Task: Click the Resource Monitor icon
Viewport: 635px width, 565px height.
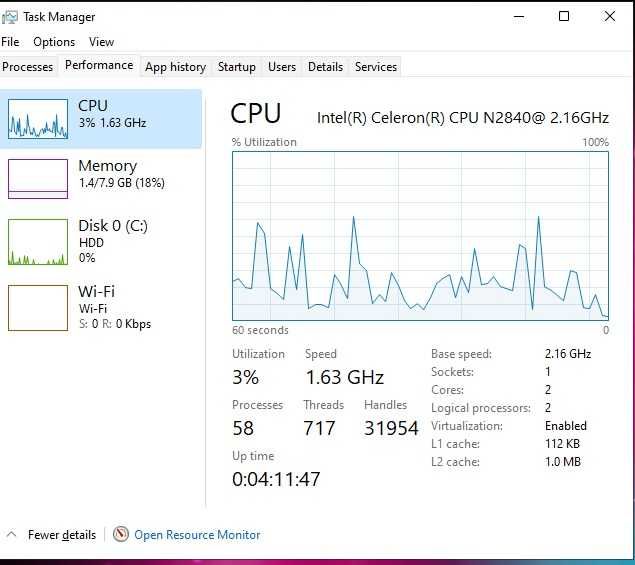Action: (121, 534)
